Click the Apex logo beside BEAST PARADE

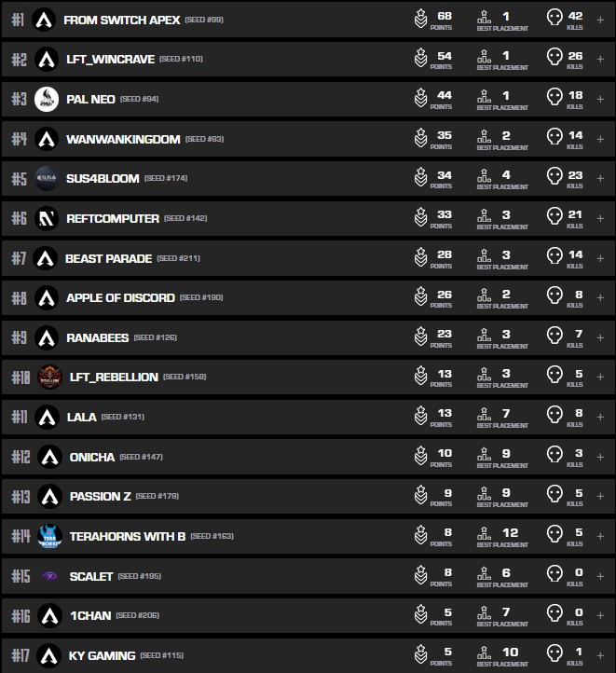pyautogui.click(x=45, y=258)
